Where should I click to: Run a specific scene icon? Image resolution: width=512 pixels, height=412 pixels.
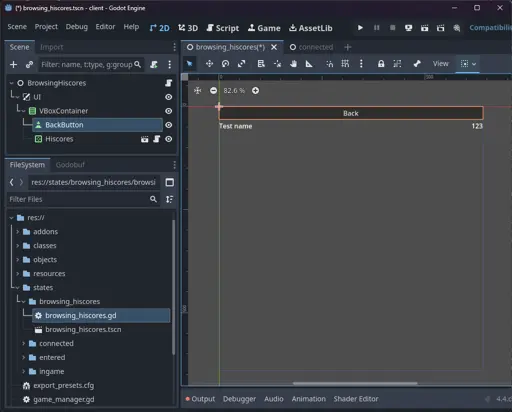(x=441, y=28)
